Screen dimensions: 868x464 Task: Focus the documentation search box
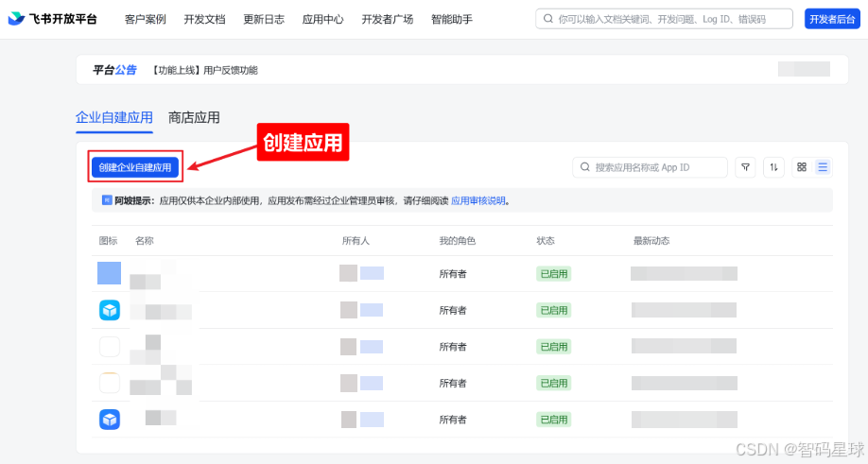tap(664, 19)
